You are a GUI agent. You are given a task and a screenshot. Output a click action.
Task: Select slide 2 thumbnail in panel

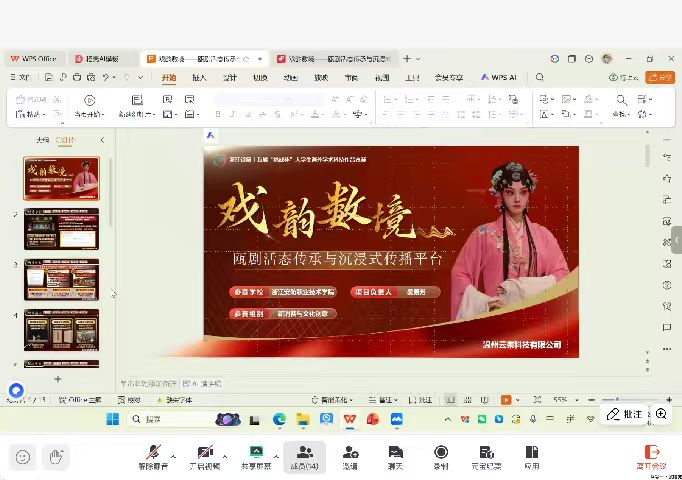coord(62,229)
